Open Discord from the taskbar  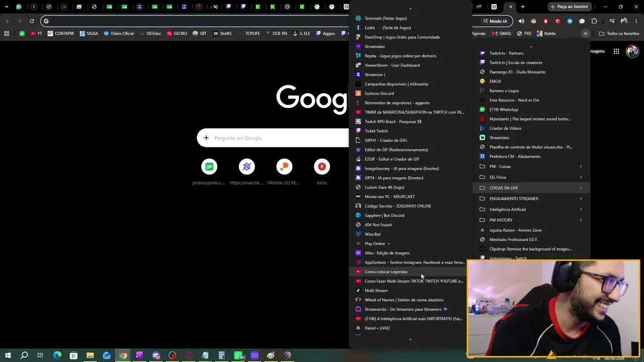(156, 355)
